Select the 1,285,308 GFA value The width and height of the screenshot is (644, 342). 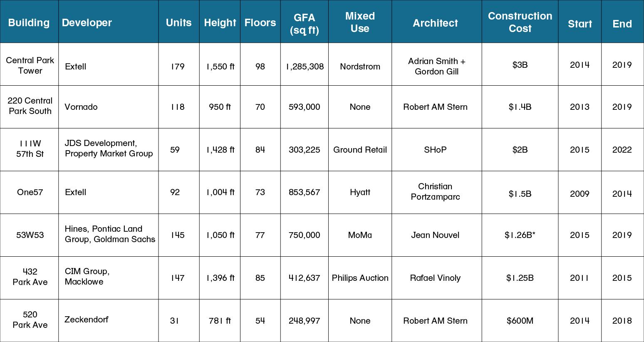pos(305,67)
